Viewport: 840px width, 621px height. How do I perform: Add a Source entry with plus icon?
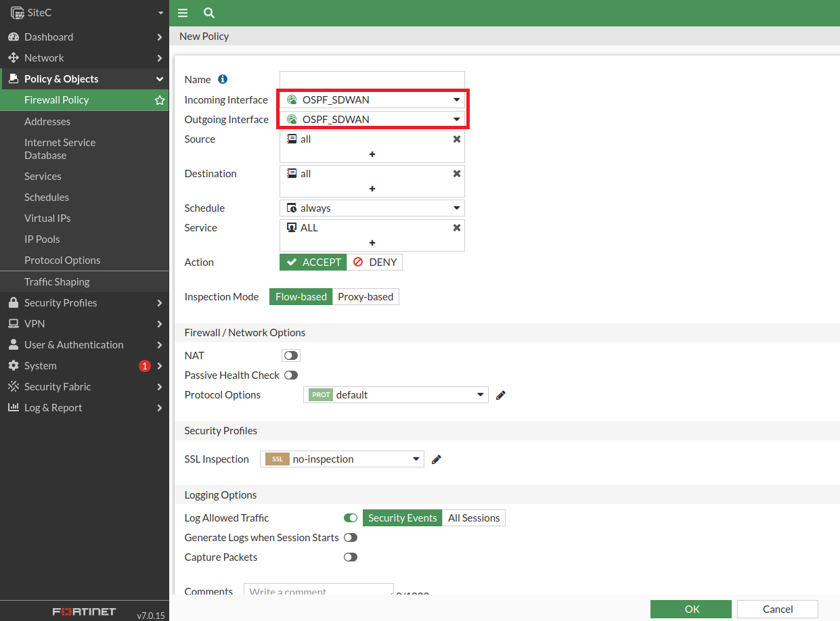(x=372, y=154)
